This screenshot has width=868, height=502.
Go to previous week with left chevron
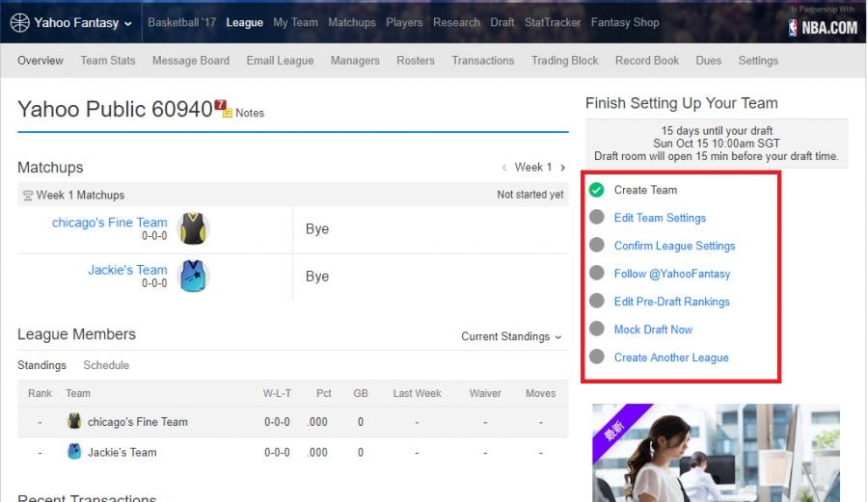point(504,168)
